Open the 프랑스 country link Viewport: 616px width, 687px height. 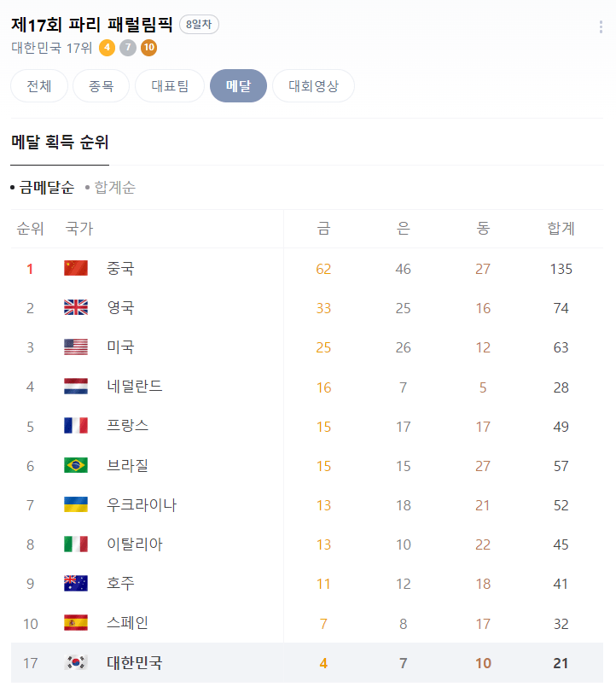pyautogui.click(x=127, y=426)
